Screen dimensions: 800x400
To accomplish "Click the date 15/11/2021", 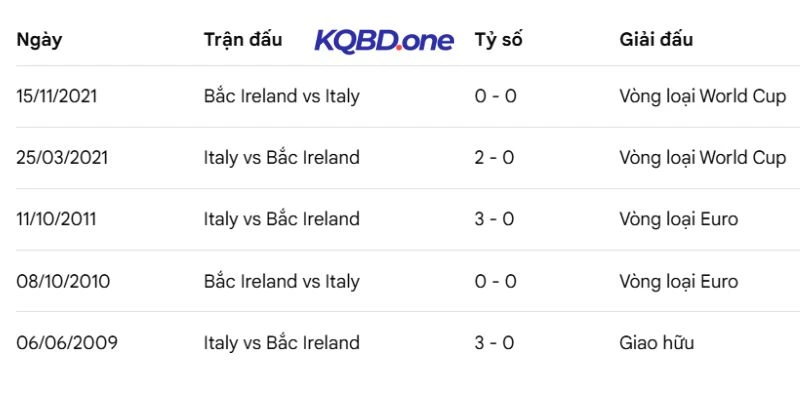I will coord(57,96).
